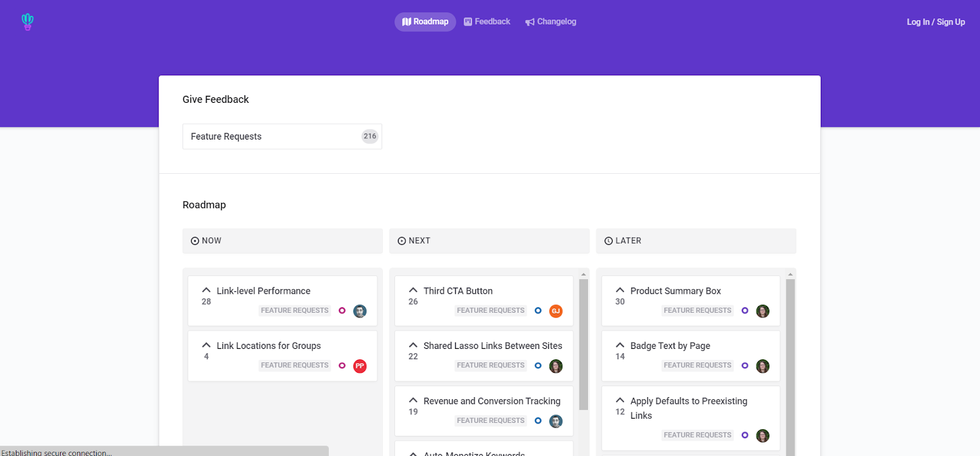Open the Feature Requests feedback board

pos(282,136)
